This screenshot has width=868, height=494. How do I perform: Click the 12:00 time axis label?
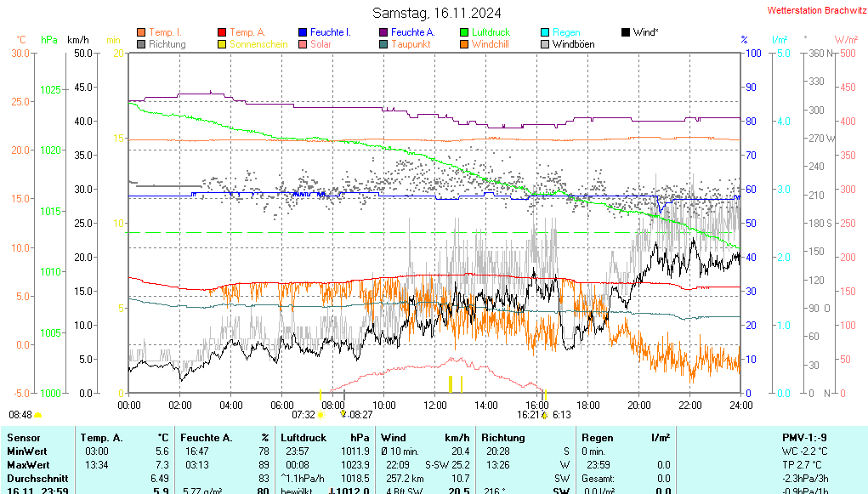(434, 405)
